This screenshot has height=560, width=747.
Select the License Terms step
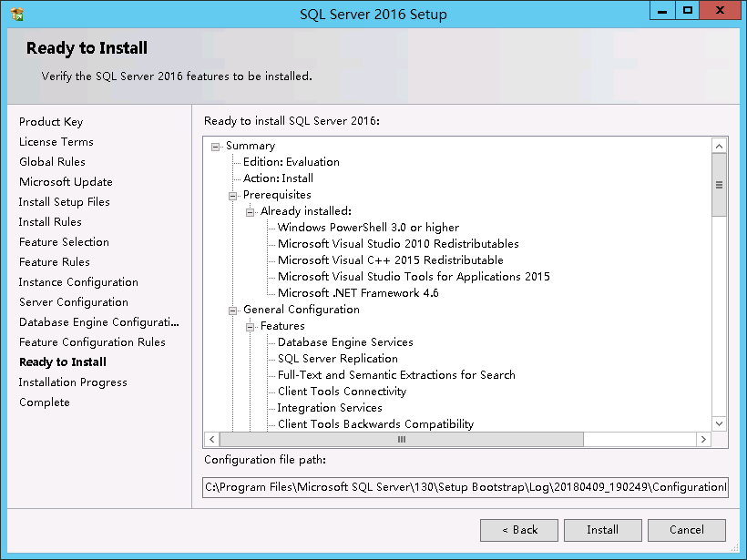pyautogui.click(x=56, y=142)
